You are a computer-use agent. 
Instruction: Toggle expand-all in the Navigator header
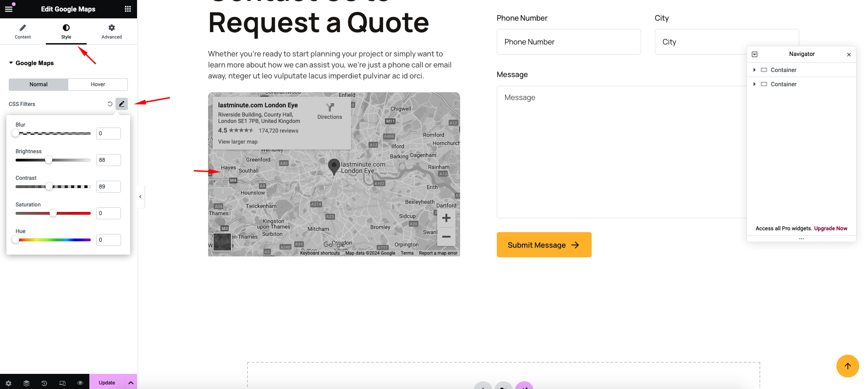755,54
